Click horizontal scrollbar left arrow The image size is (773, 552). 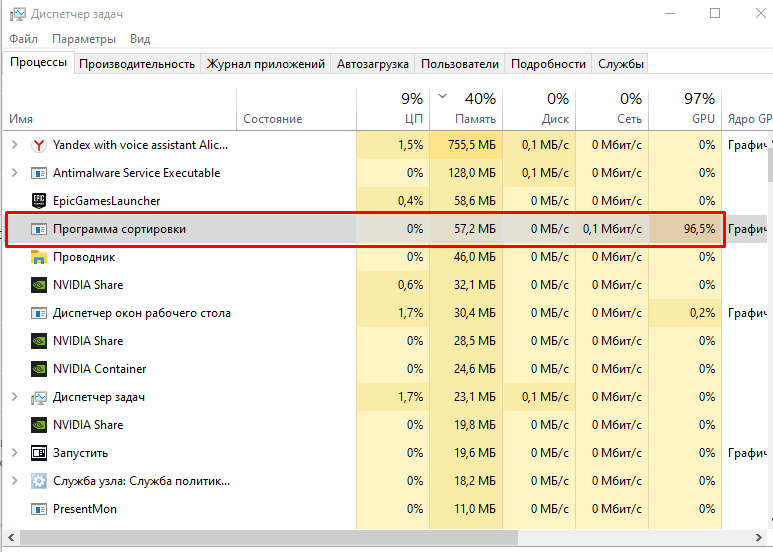[11, 537]
